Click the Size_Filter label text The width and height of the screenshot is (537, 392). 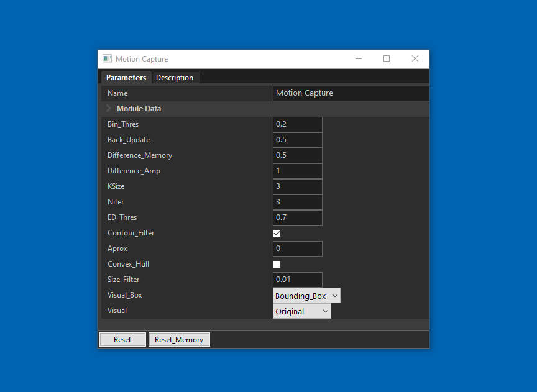click(123, 280)
